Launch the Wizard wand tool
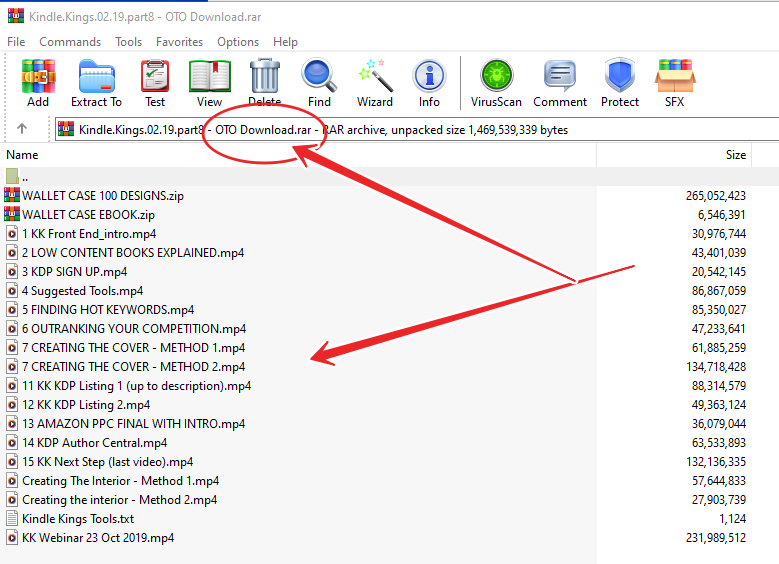779x564 pixels. pos(375,76)
